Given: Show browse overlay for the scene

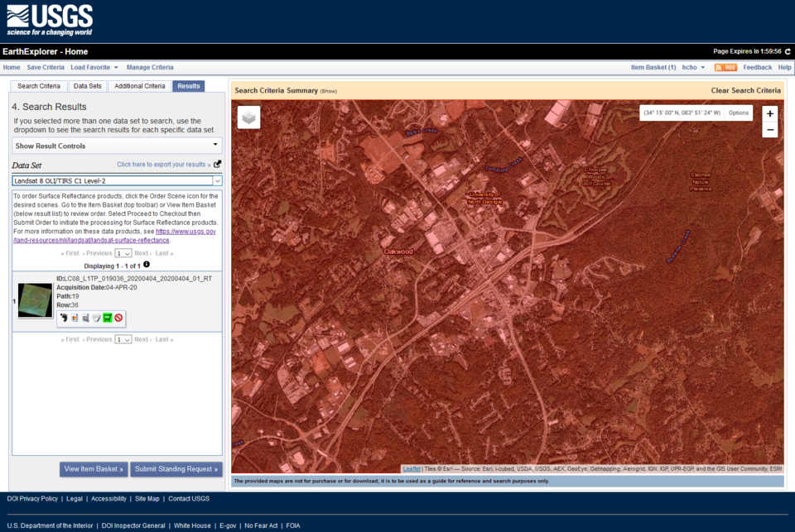Looking at the screenshot, I should click(x=74, y=319).
